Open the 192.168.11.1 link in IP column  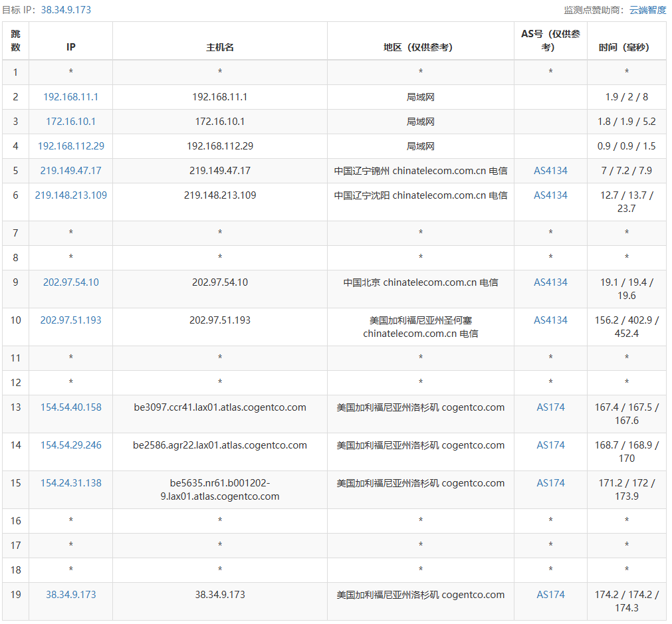tap(70, 97)
